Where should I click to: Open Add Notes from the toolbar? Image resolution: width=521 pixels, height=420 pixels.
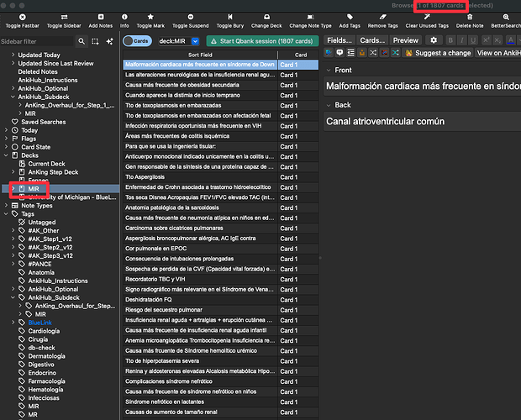[101, 17]
